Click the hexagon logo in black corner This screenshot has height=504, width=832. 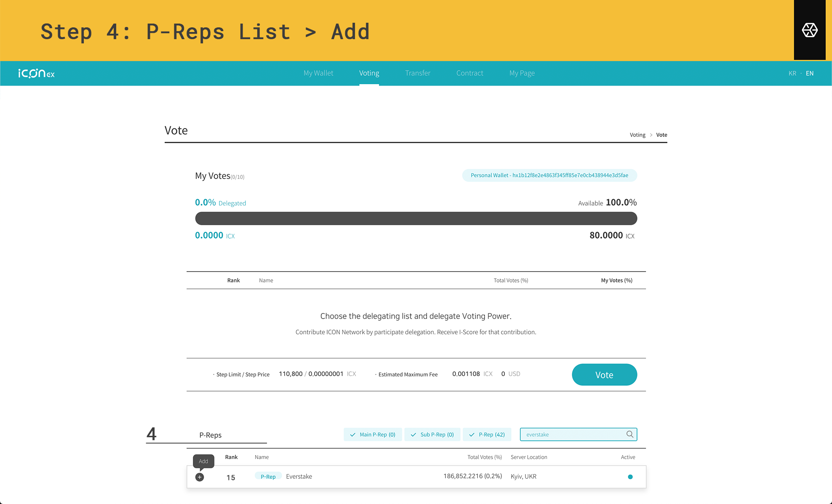pyautogui.click(x=809, y=30)
